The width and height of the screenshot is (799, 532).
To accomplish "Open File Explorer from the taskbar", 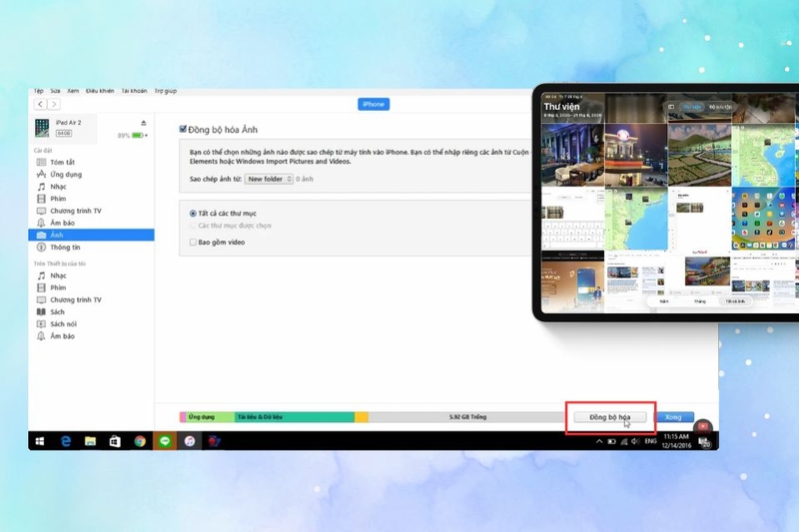I will (90, 441).
